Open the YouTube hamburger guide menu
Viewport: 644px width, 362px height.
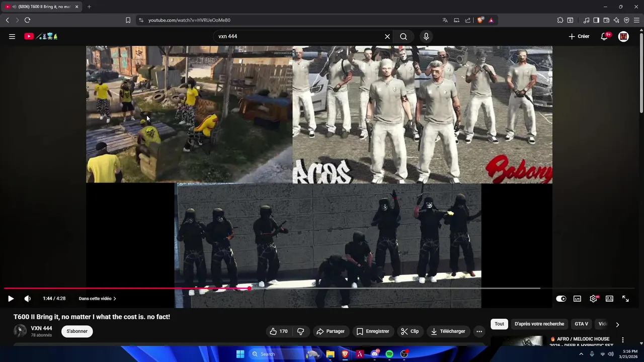tap(12, 36)
